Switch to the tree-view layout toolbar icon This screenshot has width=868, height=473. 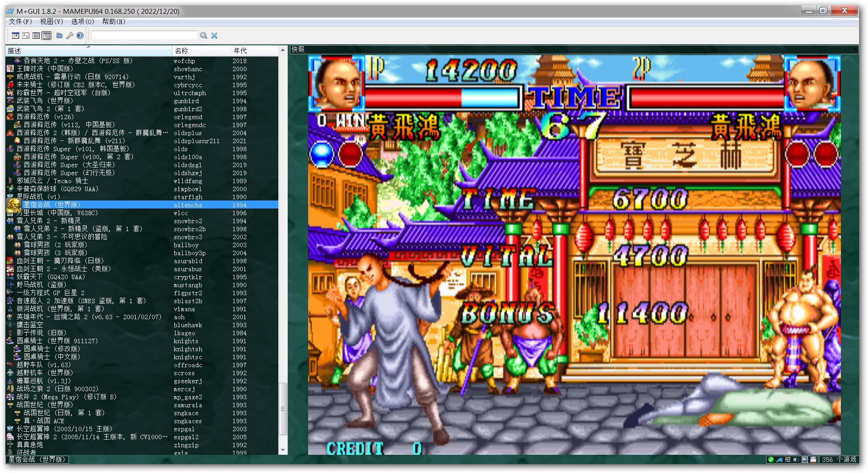pyautogui.click(x=16, y=36)
